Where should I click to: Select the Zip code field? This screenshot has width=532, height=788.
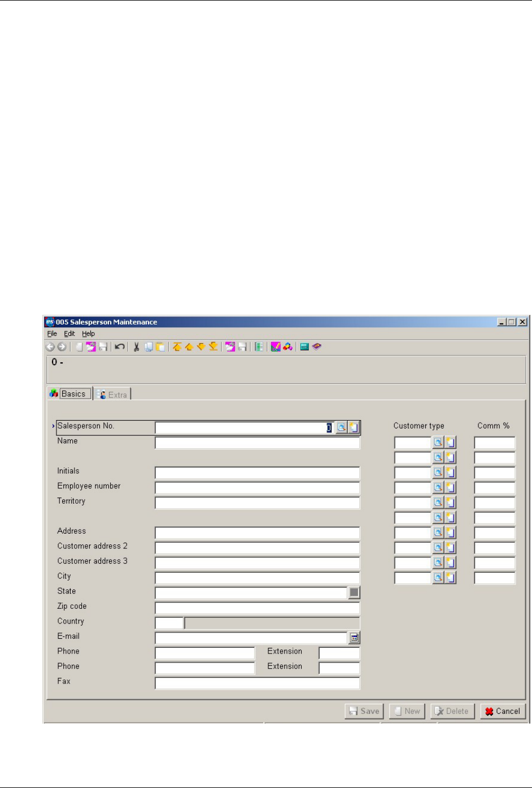[x=258, y=608]
